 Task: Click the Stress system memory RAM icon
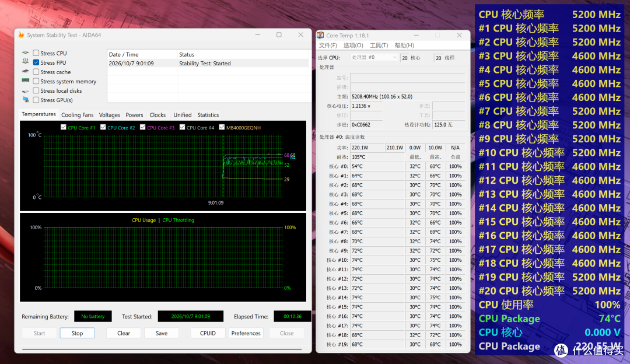(26, 81)
